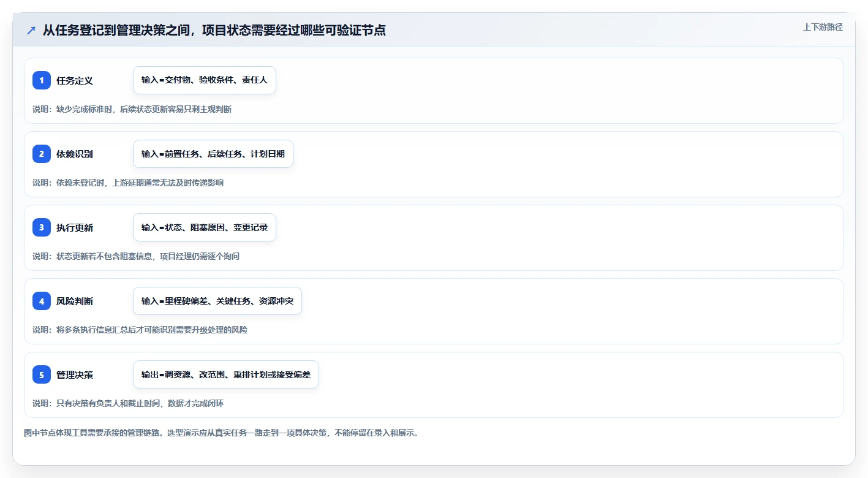
Task: Select step number 2 badge
Action: (x=42, y=154)
